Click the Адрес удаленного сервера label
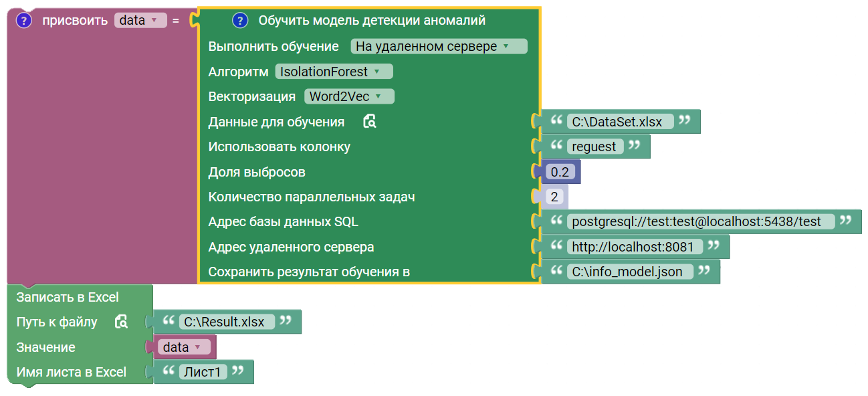 pos(291,247)
